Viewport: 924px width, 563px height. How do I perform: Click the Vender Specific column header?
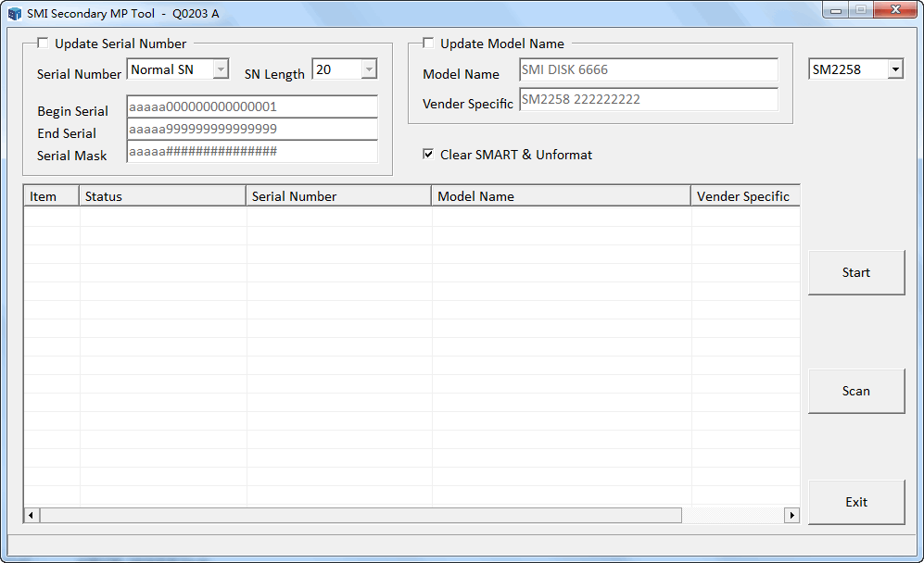tap(744, 196)
